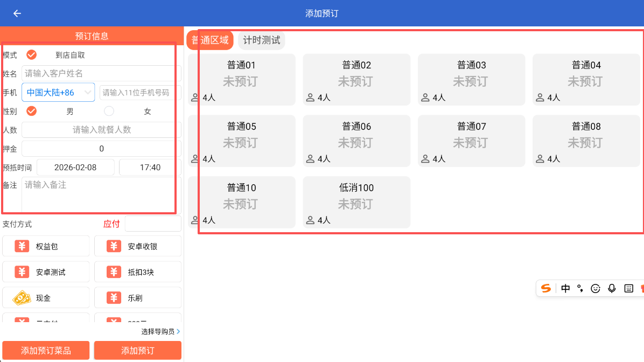Pick 安卓收银 payment yen icon
This screenshot has width=644, height=362.
pyautogui.click(x=114, y=246)
